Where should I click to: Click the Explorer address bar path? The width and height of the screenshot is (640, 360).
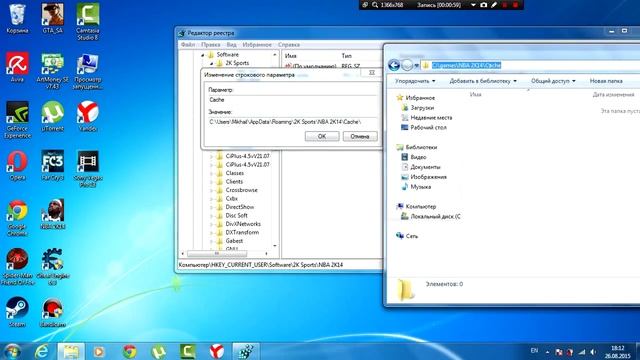(466, 65)
